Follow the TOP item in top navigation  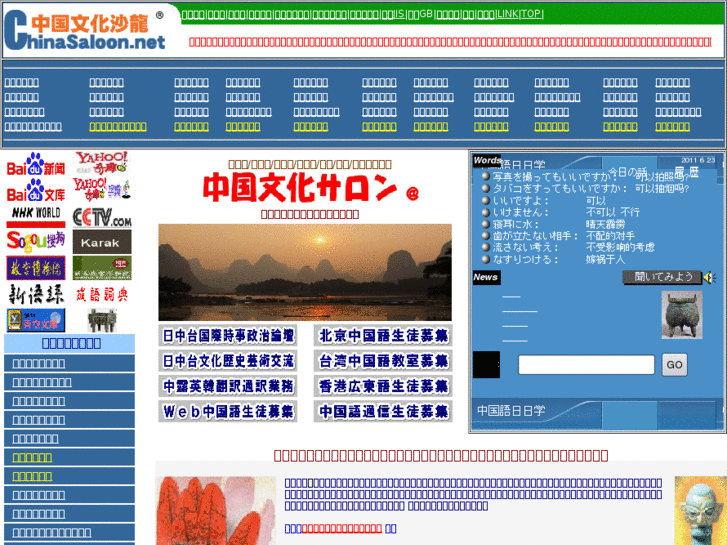coord(530,14)
